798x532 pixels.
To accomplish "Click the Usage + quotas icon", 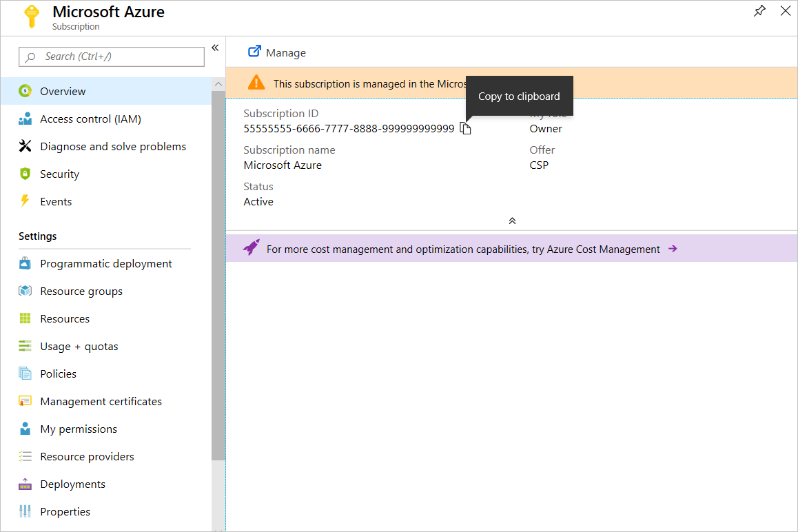I will coord(25,346).
